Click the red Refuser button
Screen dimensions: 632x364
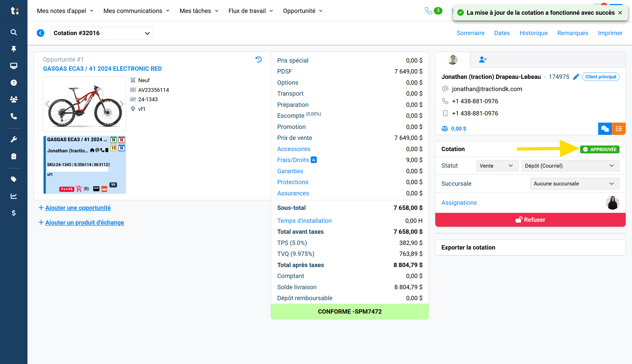(530, 220)
